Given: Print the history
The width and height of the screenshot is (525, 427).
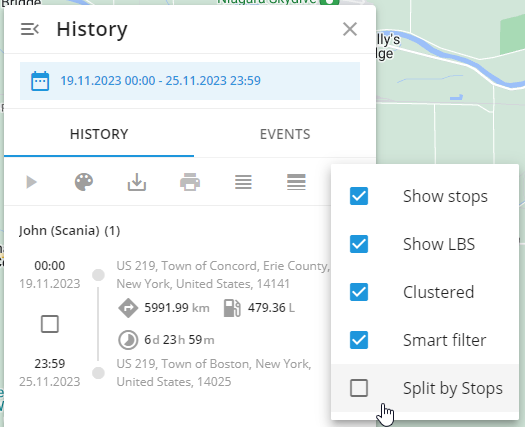Looking at the screenshot, I should [x=190, y=182].
